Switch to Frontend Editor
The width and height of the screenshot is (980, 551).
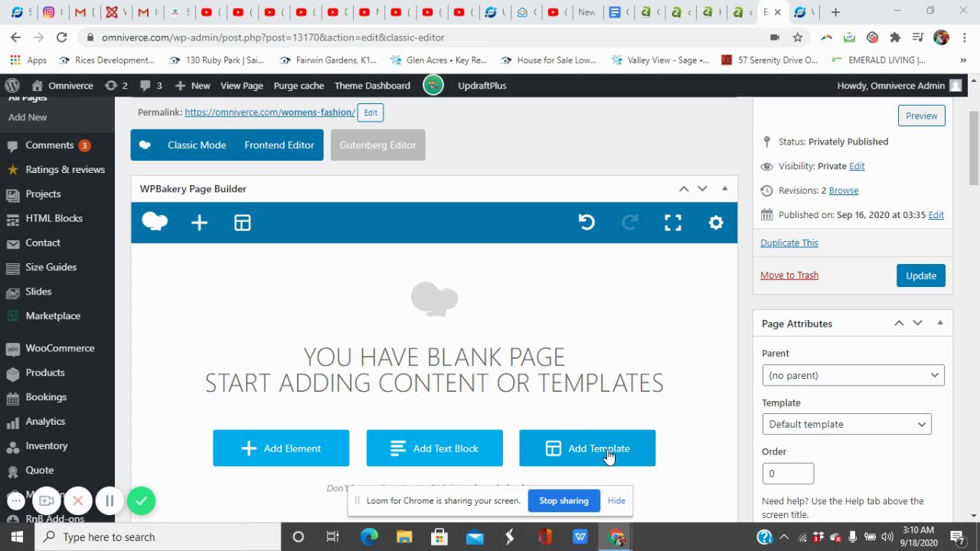[279, 145]
